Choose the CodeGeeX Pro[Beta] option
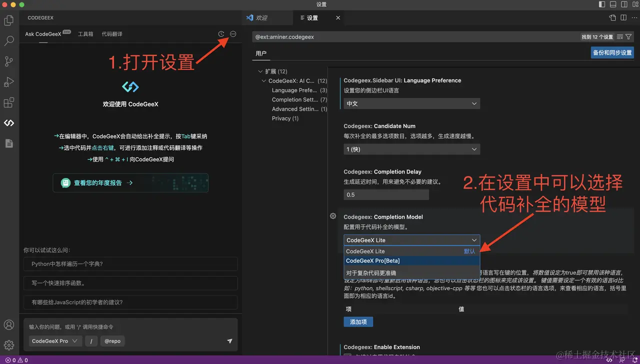 [411, 260]
